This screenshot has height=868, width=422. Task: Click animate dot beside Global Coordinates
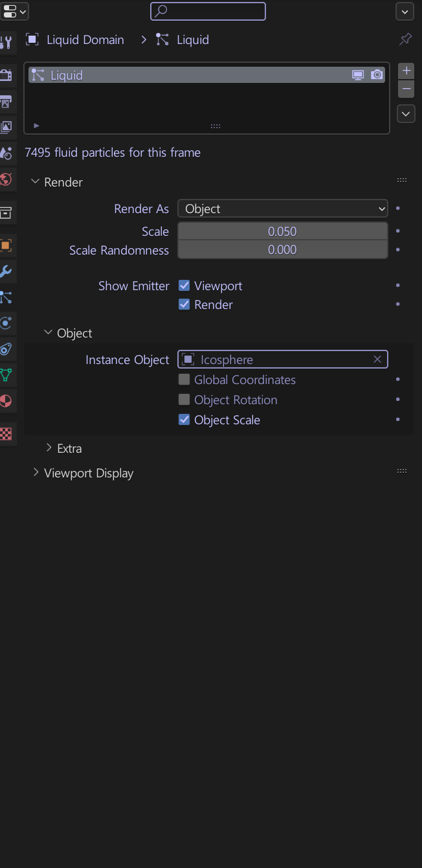click(397, 380)
